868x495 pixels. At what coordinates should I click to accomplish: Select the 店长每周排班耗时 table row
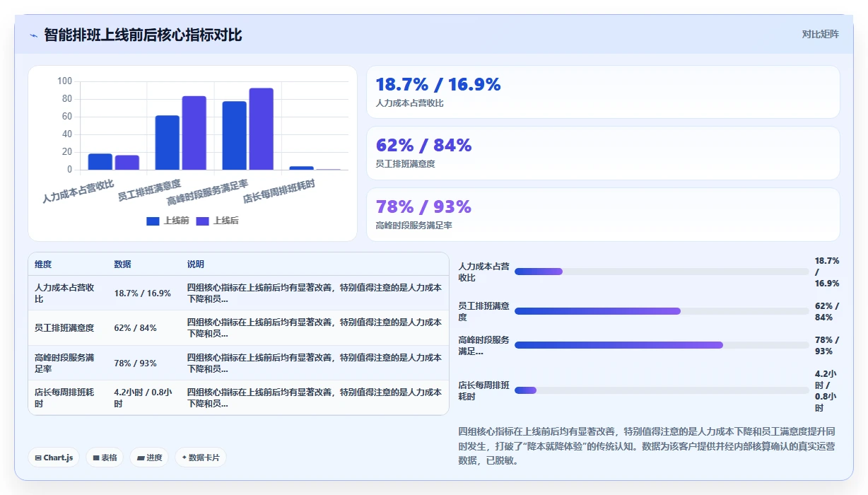pyautogui.click(x=238, y=397)
